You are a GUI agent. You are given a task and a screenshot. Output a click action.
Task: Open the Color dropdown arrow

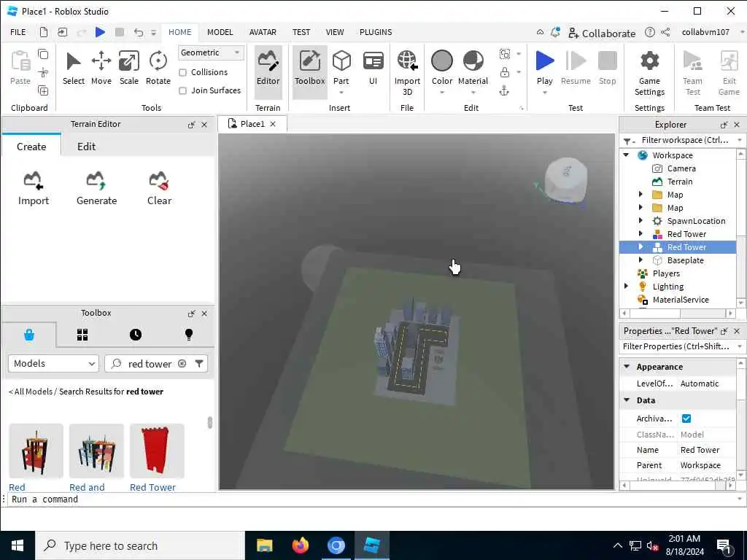[441, 93]
